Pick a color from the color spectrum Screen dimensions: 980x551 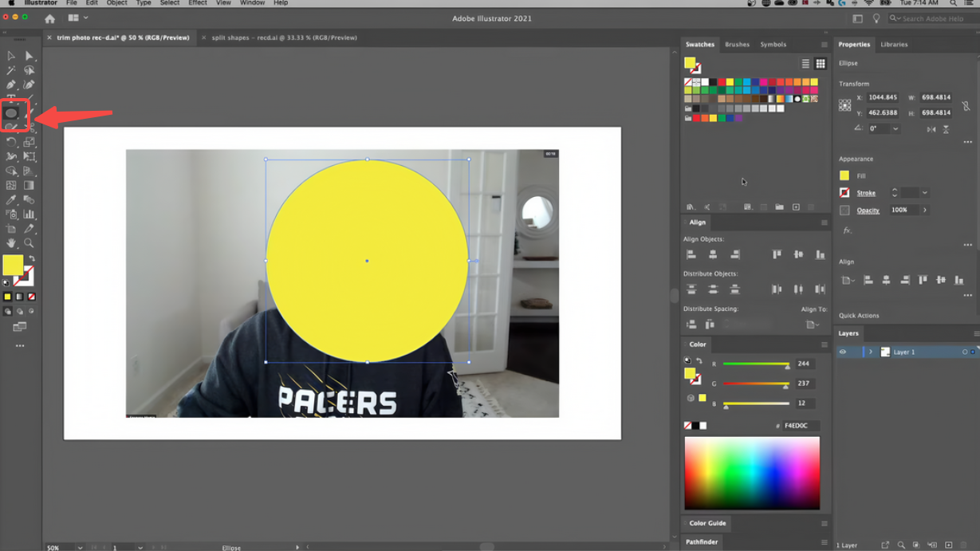tap(752, 472)
